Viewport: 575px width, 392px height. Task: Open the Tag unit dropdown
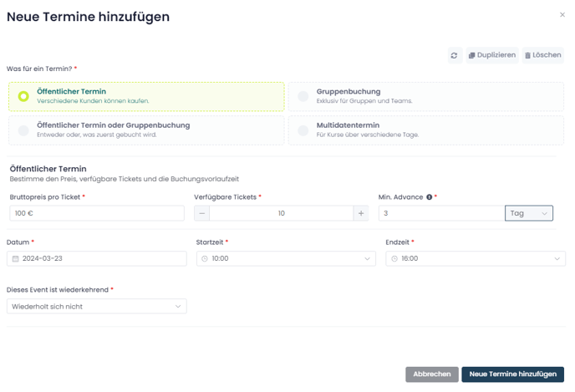point(529,213)
